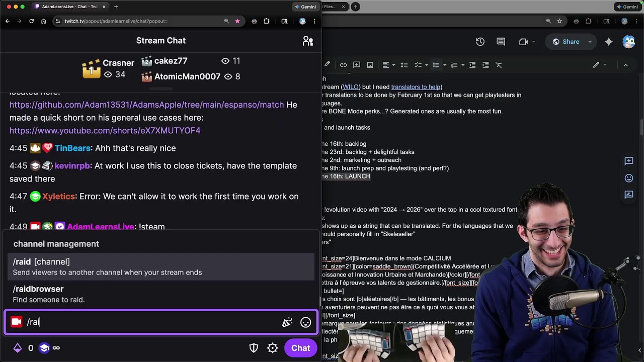This screenshot has width=644, height=362.
Task: Open the channel points graduation cap icon
Action: tap(44, 348)
